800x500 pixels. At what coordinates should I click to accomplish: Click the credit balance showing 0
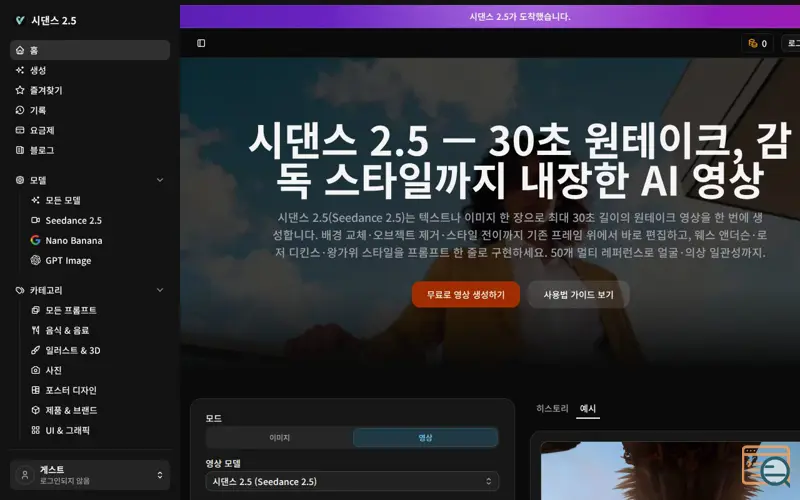coord(758,43)
